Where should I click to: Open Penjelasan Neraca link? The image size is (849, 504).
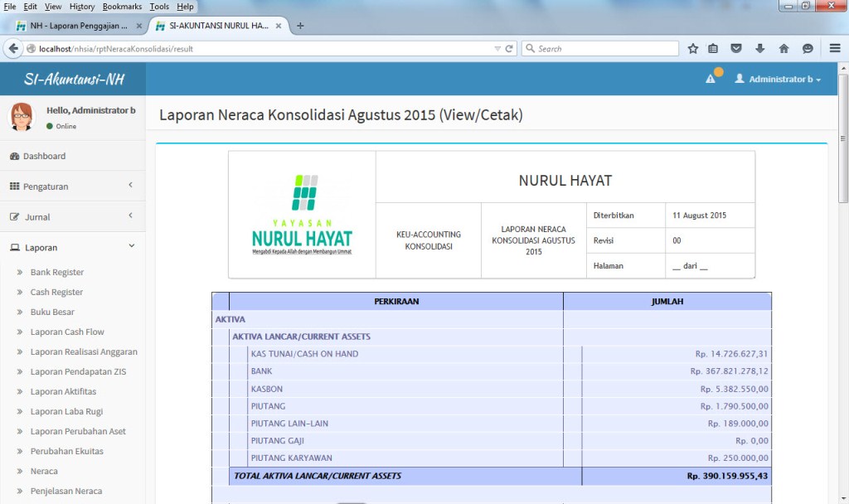click(x=66, y=491)
